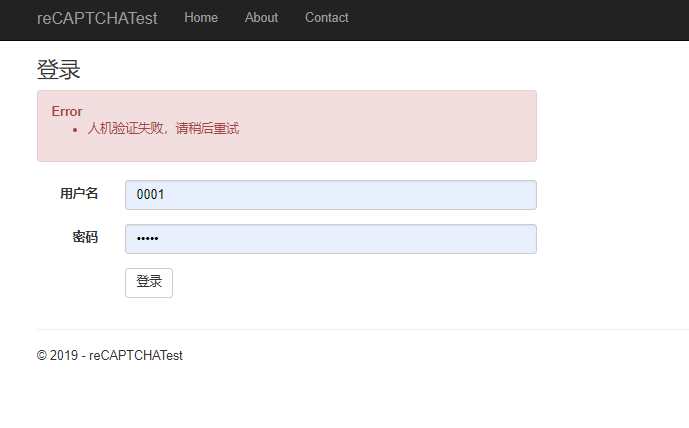Click the 密码 field label

pos(85,238)
